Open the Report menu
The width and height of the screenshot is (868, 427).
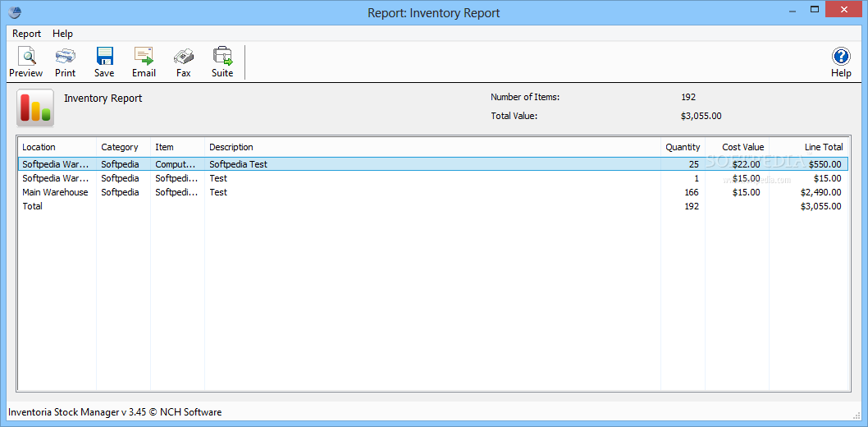[x=26, y=33]
